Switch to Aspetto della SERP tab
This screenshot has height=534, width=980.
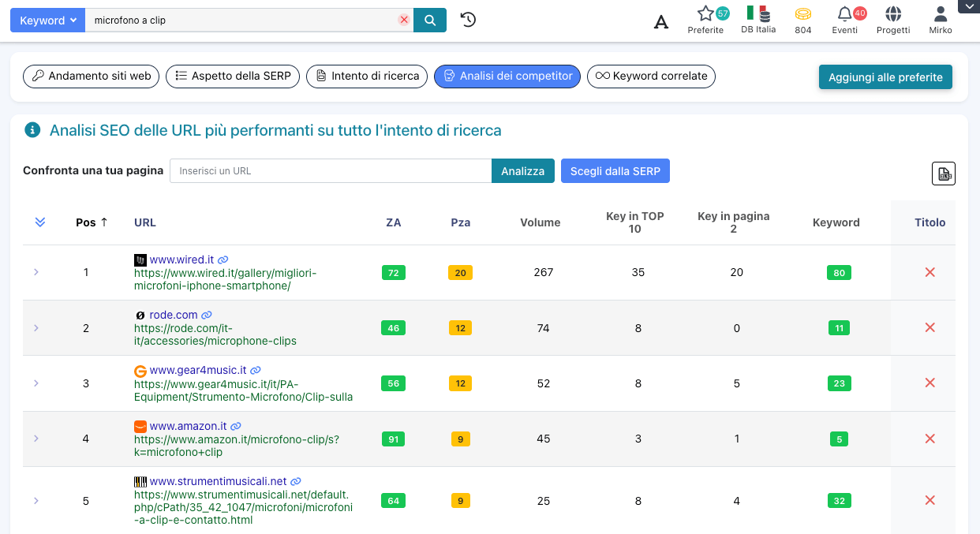point(233,77)
